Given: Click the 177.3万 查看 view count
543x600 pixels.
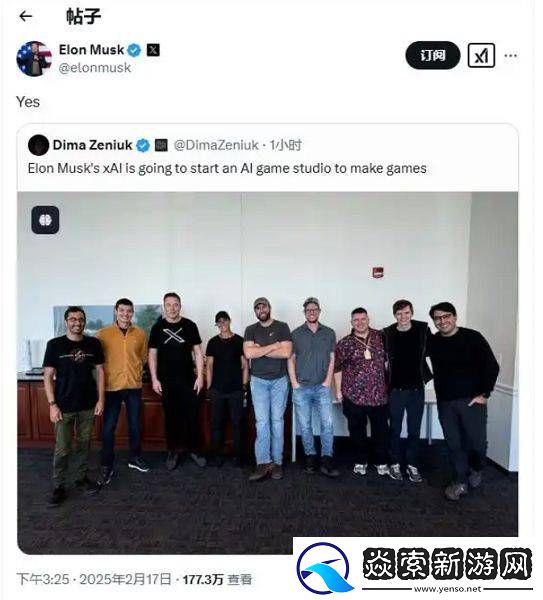Looking at the screenshot, I should [x=217, y=579].
